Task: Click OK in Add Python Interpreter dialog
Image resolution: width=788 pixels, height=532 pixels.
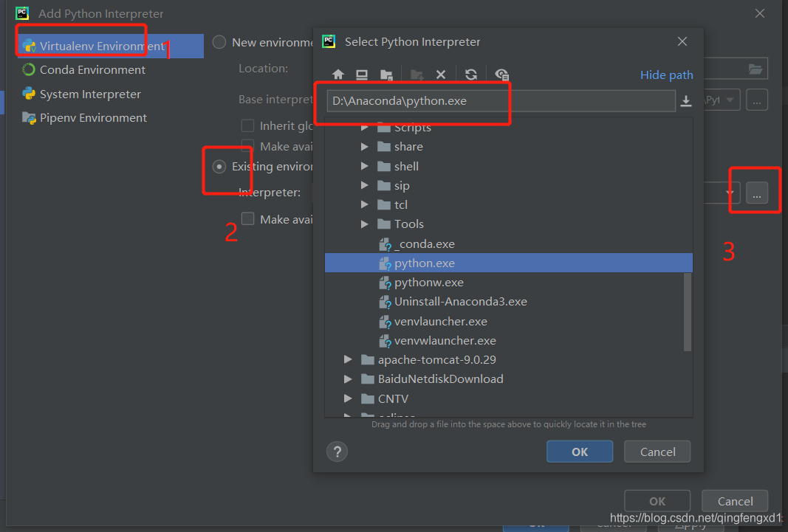Action: (x=657, y=501)
